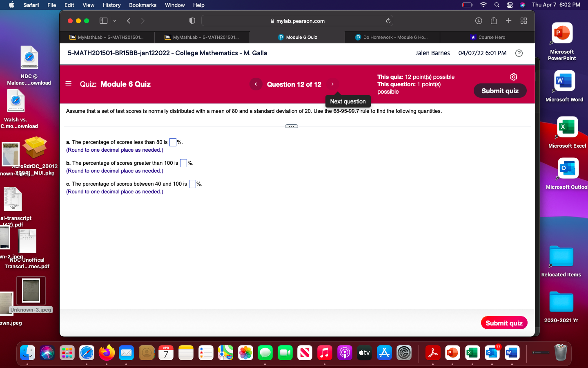
Task: Click the top Submit quiz button
Action: (x=500, y=91)
